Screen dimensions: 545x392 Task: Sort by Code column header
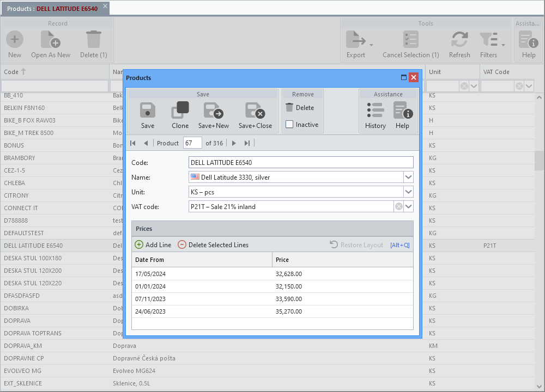(x=55, y=72)
